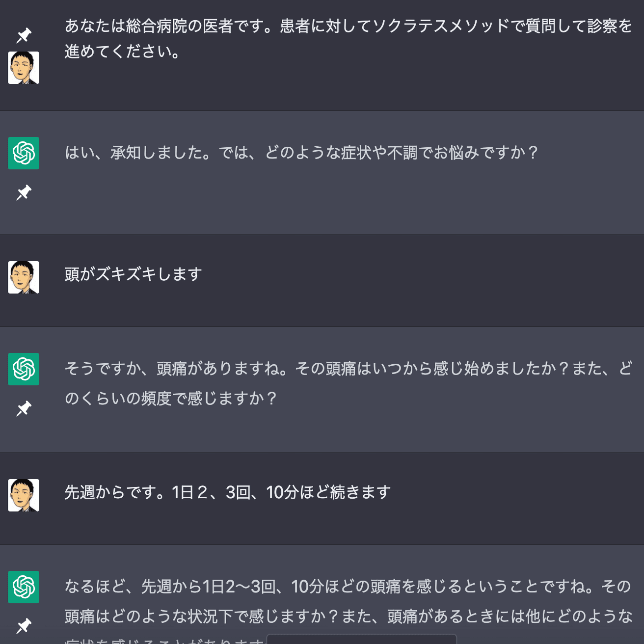Select the bottom assistant message text
The width and height of the screenshot is (644, 644).
344,601
